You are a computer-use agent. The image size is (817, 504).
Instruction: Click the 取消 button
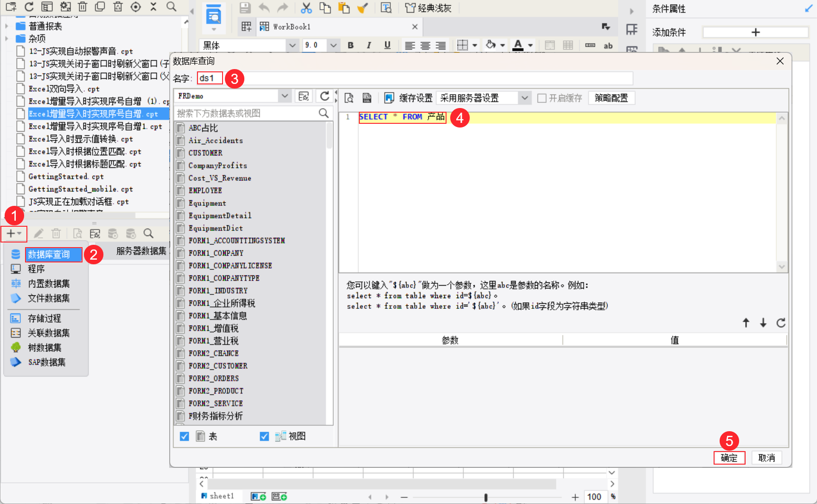click(x=767, y=458)
